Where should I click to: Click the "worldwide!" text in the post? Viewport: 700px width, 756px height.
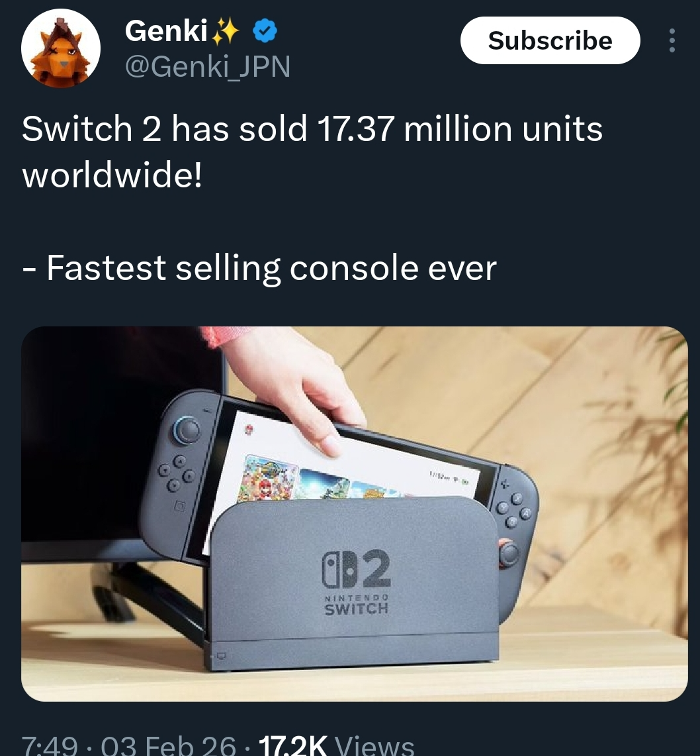click(112, 175)
